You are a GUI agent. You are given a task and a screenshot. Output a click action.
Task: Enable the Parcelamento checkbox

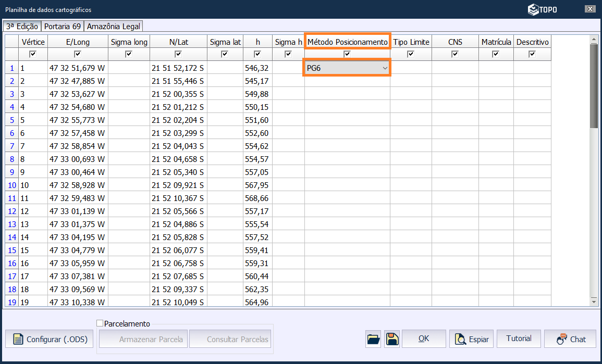[x=100, y=323]
